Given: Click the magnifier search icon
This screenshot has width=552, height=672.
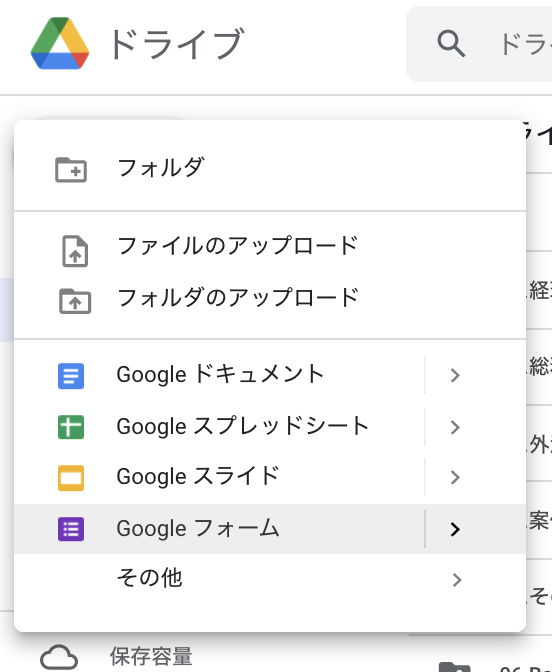Looking at the screenshot, I should (451, 43).
